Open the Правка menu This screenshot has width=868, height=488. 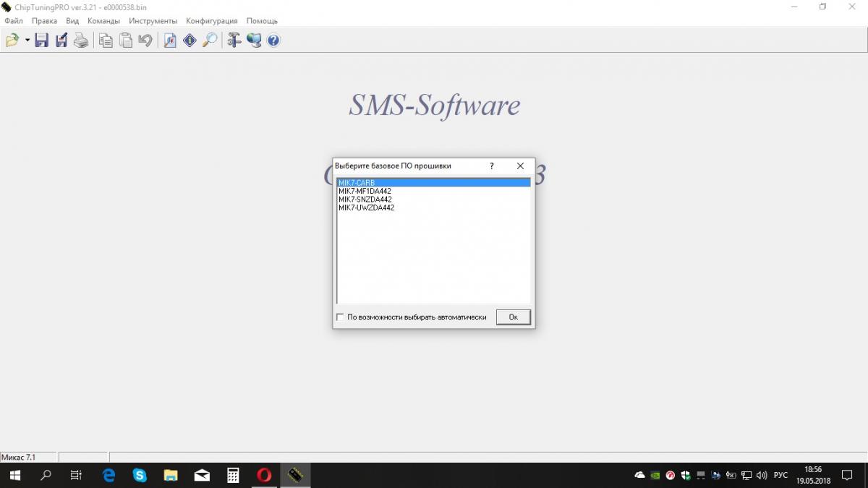click(x=44, y=21)
